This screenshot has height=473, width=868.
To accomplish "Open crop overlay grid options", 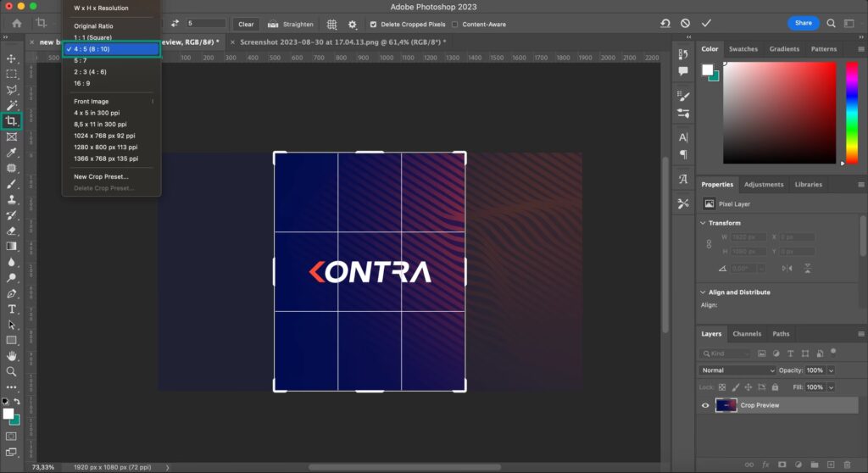I will [332, 24].
